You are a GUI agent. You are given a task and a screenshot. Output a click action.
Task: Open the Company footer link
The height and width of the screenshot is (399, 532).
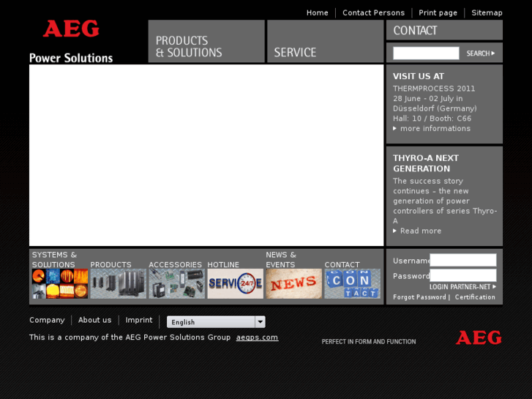point(47,320)
